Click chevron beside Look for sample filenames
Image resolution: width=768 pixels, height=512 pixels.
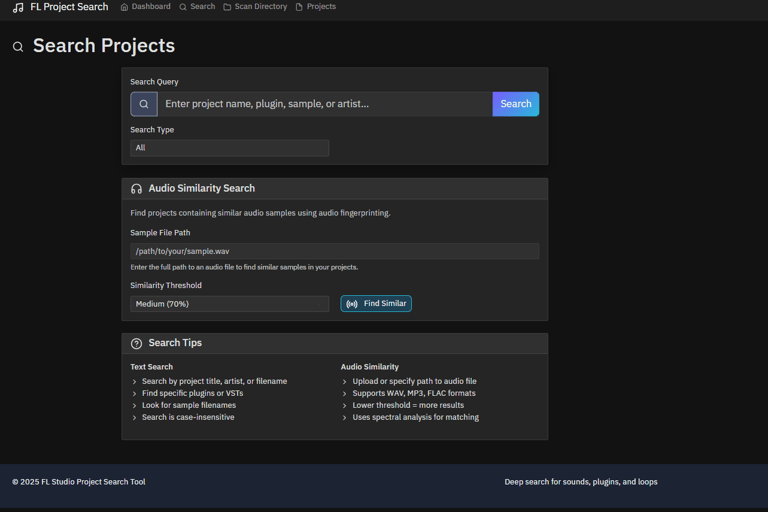(x=134, y=406)
